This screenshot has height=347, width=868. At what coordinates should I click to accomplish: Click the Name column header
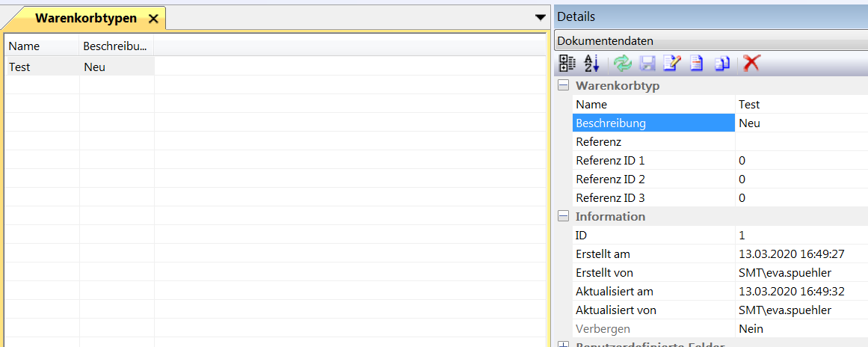tap(42, 46)
